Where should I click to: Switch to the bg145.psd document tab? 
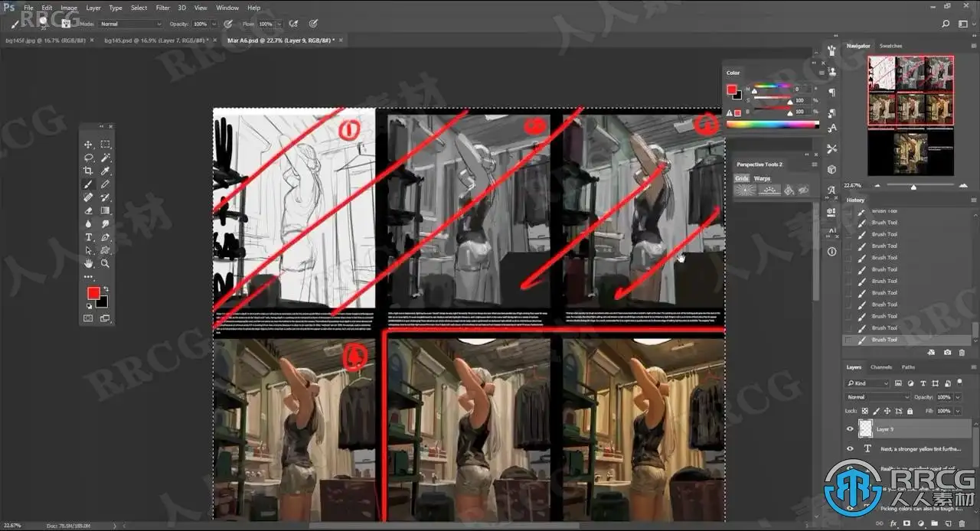158,39
